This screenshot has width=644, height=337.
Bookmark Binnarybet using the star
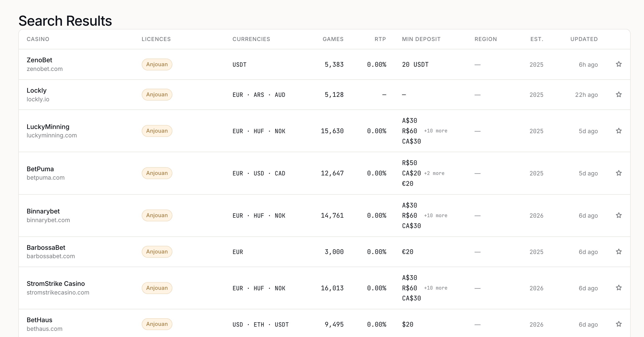coord(619,215)
